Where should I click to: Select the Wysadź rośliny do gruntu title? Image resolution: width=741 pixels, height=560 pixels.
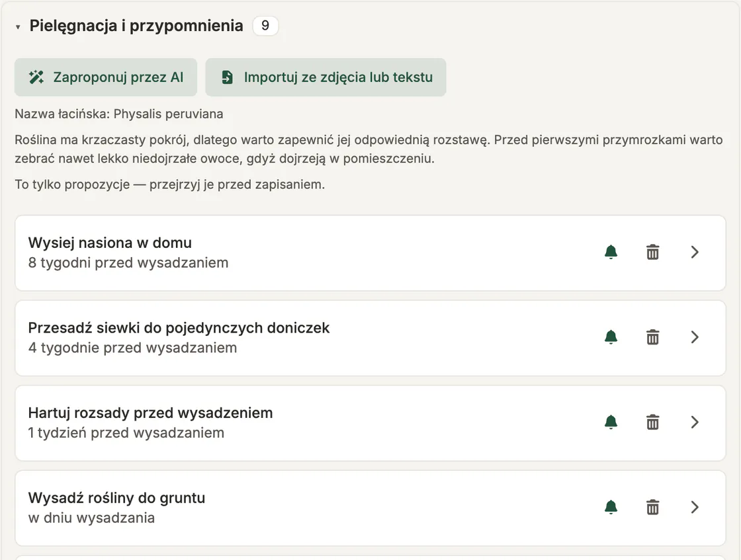pyautogui.click(x=116, y=498)
